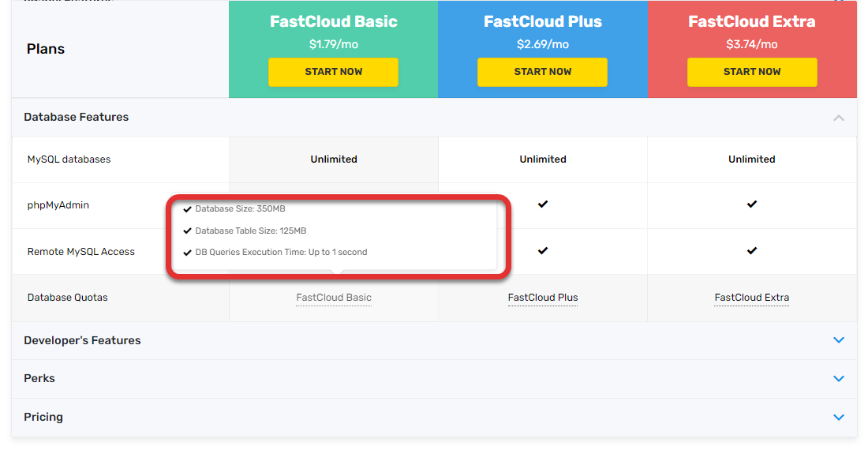Click the Plans header label
The width and height of the screenshot is (868, 450).
point(46,49)
